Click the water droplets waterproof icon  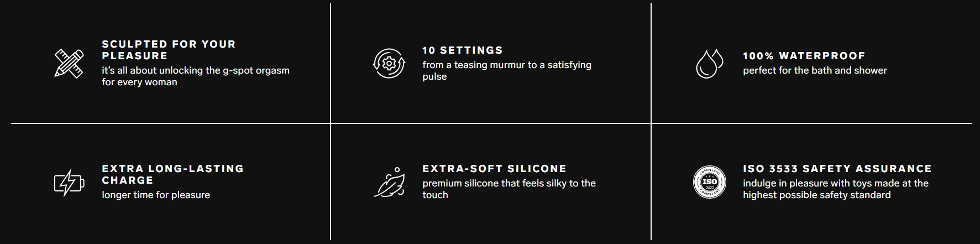pyautogui.click(x=709, y=64)
